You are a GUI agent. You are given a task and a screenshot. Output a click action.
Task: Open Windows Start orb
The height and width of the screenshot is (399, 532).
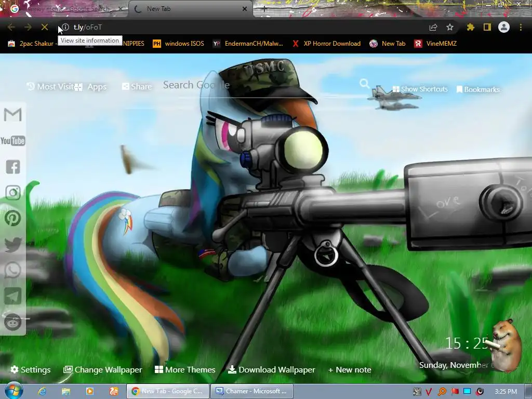pos(14,391)
